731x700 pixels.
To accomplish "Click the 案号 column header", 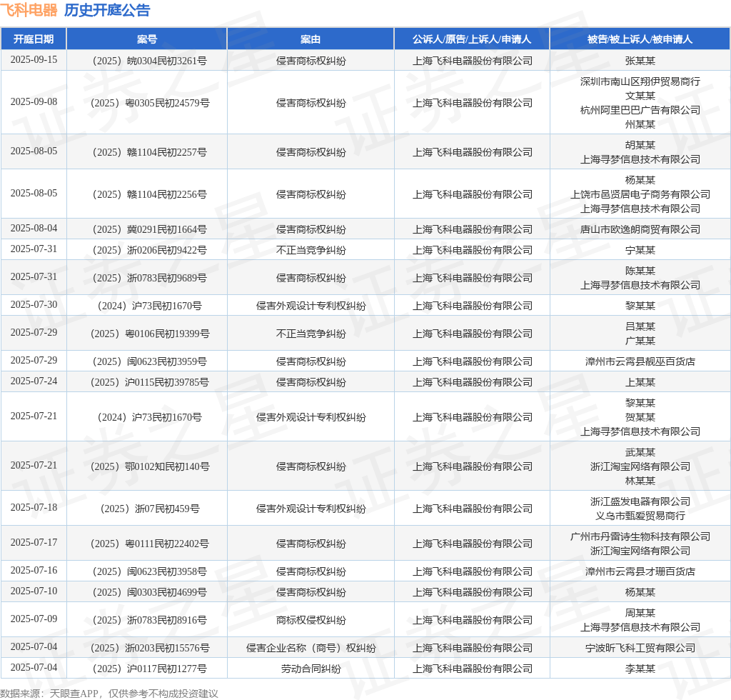I will point(147,39).
